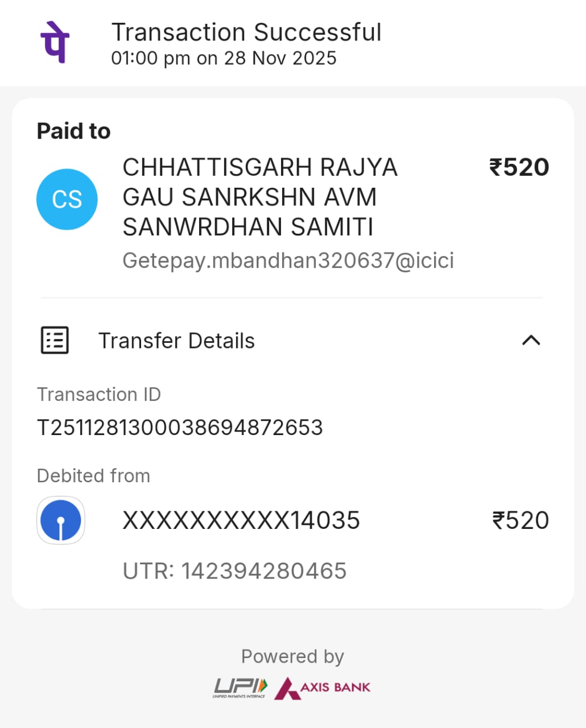The height and width of the screenshot is (728, 586).
Task: Tap the Powered by text
Action: coord(292,656)
